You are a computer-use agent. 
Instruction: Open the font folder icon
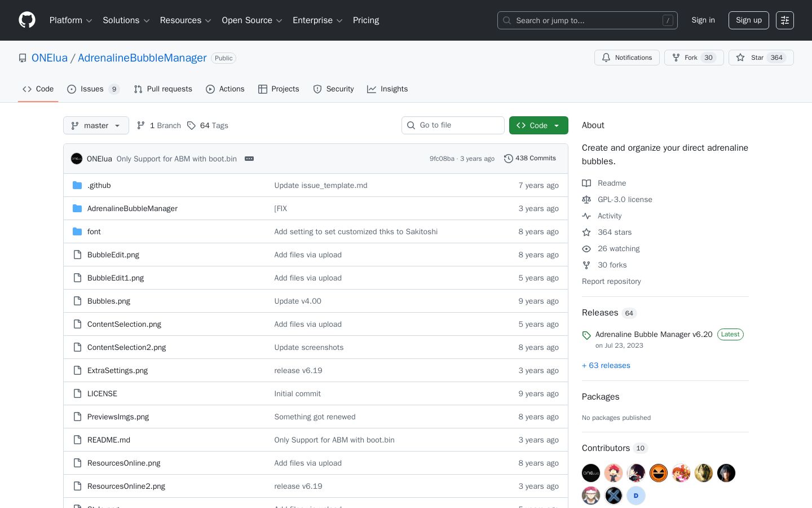coord(77,231)
